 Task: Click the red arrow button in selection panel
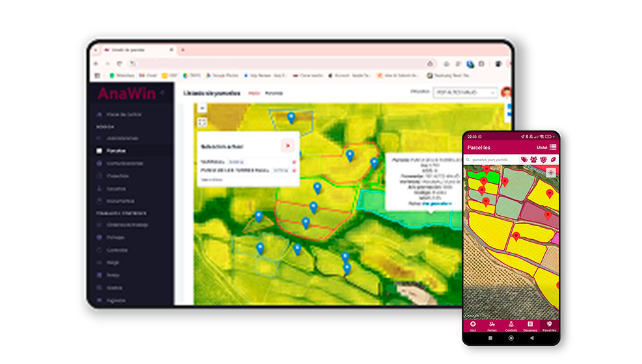point(287,146)
